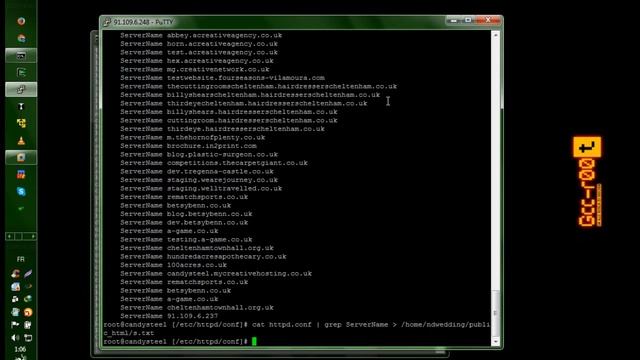Viewport: 640px width, 360px height.
Task: Click the staging.welltravelled.co.uk line
Action: click(x=201, y=189)
